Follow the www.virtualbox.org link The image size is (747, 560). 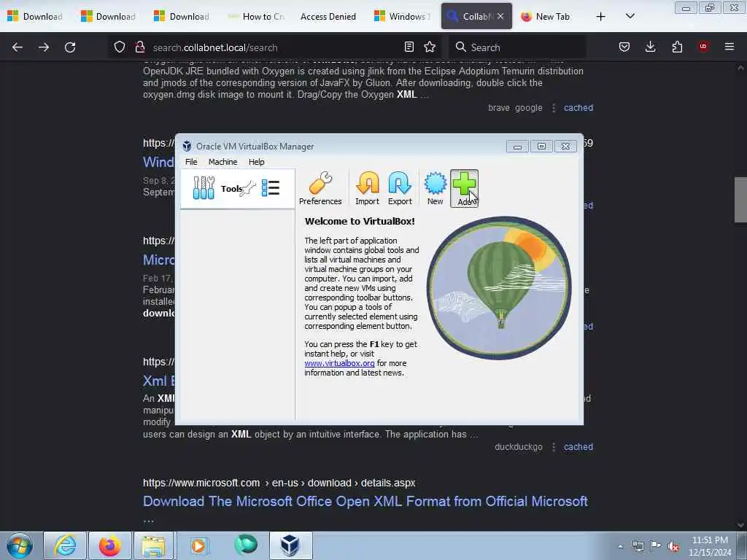[339, 363]
